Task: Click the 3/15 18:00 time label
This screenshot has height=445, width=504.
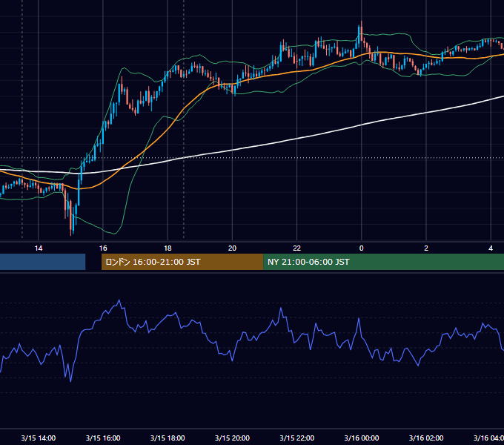Action: pos(168,438)
